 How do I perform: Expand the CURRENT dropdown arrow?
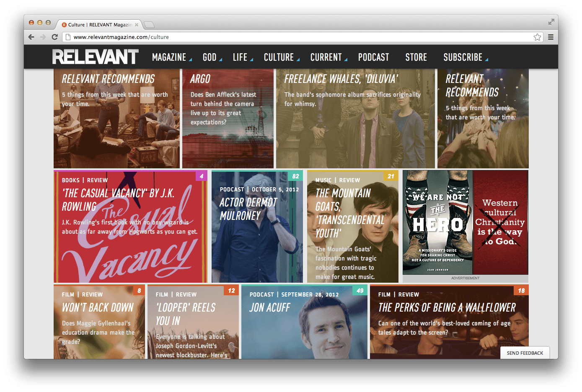tap(346, 60)
